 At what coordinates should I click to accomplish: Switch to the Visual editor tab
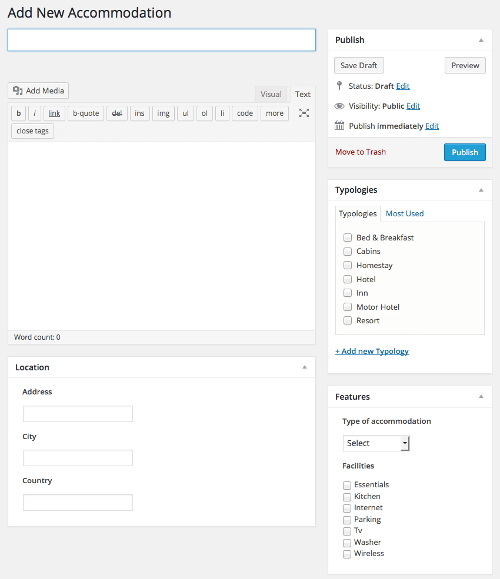tap(271, 94)
